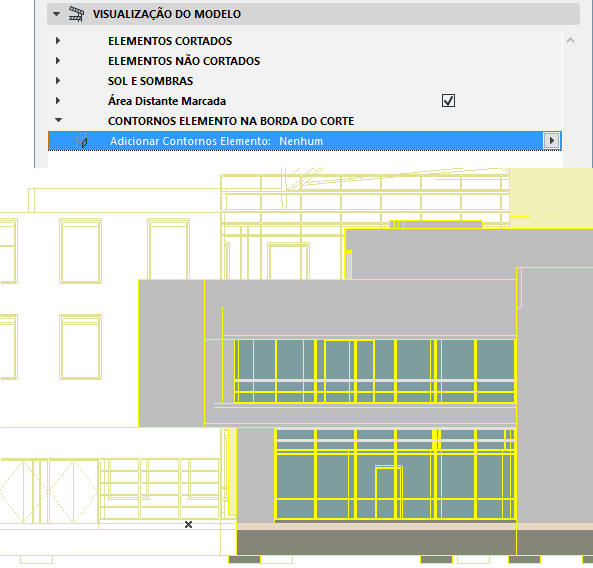Collapse Contornos Elemento na Borda do Corte
Image resolution: width=593 pixels, height=568 pixels.
[58, 120]
